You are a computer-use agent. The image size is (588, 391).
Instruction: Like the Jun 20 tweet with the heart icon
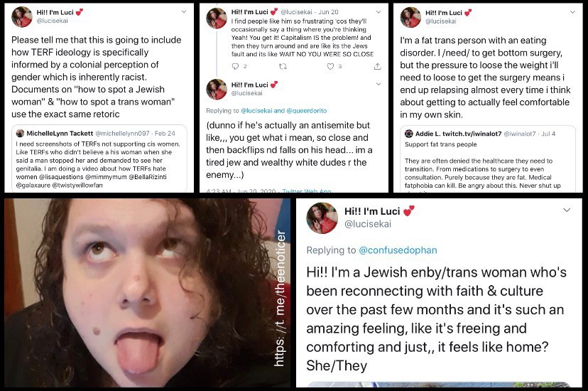click(x=330, y=66)
